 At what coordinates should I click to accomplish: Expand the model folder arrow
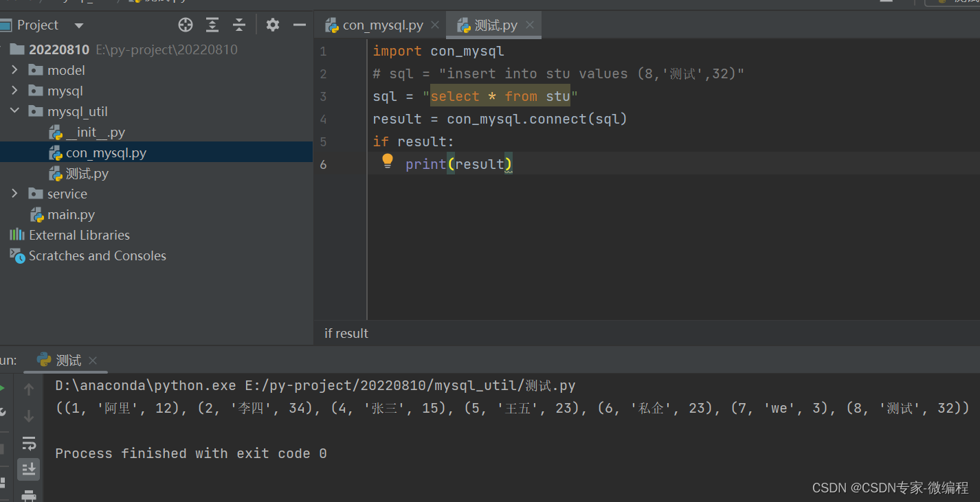click(x=14, y=70)
